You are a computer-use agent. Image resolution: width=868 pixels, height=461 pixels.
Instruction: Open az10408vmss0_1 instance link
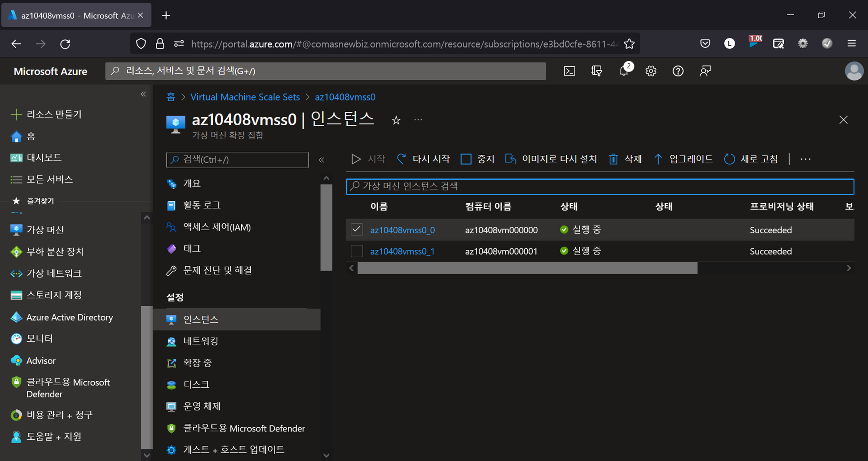pos(402,251)
